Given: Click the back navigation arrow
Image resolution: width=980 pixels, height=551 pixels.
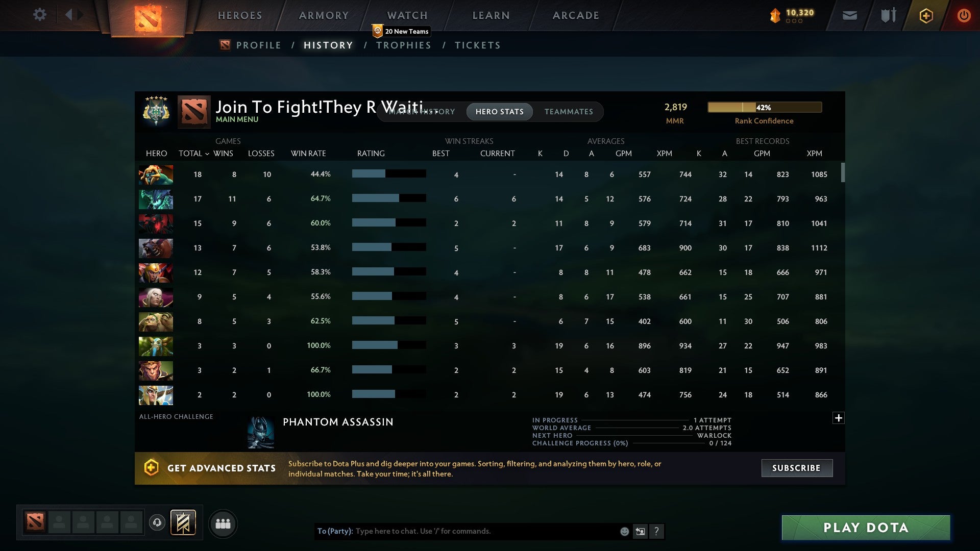Looking at the screenshot, I should [71, 15].
